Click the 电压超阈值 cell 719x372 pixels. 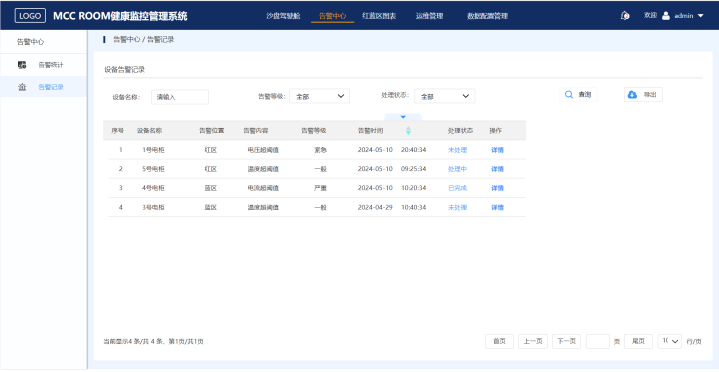[x=263, y=150]
